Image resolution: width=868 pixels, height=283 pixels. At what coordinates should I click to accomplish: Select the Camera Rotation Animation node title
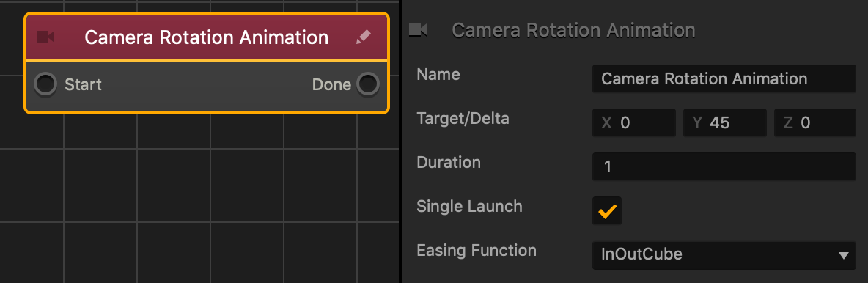[x=207, y=37]
